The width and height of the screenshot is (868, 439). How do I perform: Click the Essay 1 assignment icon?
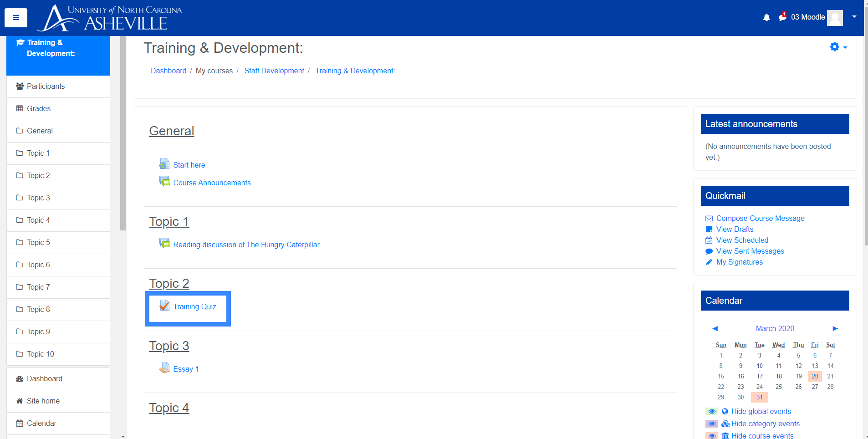164,368
